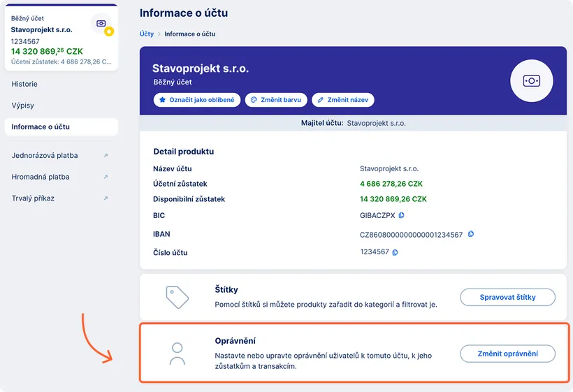This screenshot has height=392, width=573.
Task: Copy the IBAN number
Action: point(472,234)
